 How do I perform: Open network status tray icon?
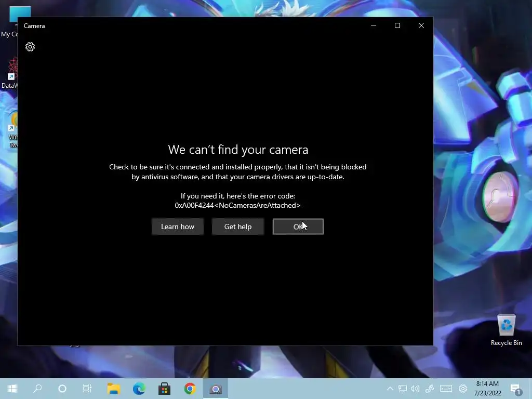(403, 389)
